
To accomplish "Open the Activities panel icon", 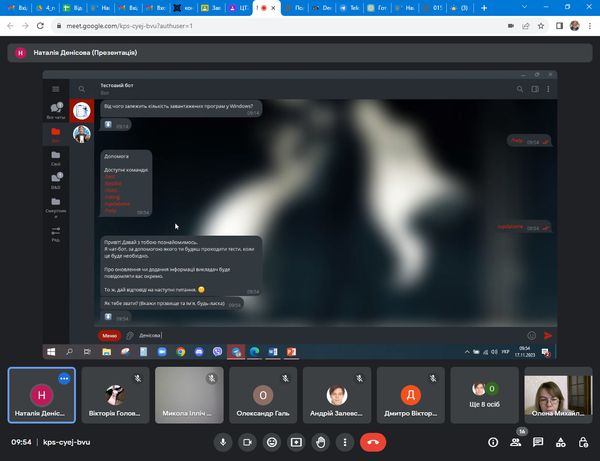I will click(560, 441).
